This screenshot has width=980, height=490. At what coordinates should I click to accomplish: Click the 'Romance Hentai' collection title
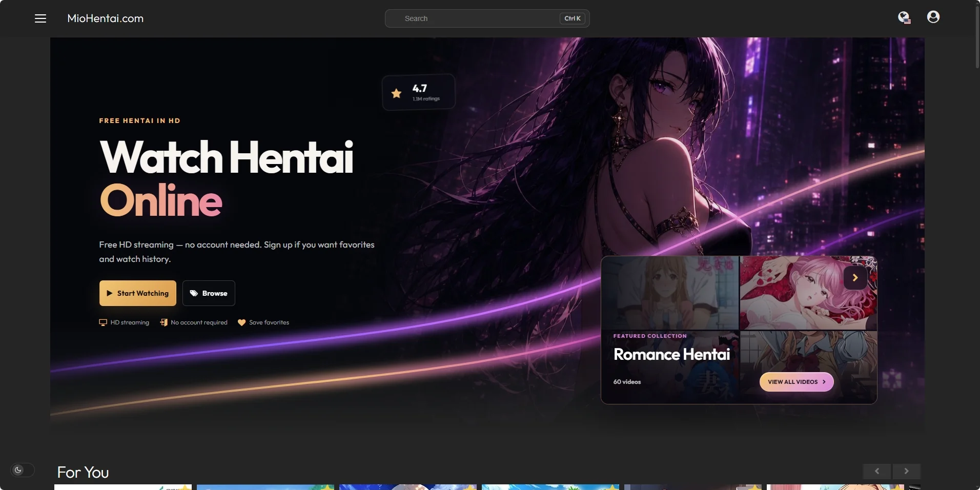click(671, 354)
